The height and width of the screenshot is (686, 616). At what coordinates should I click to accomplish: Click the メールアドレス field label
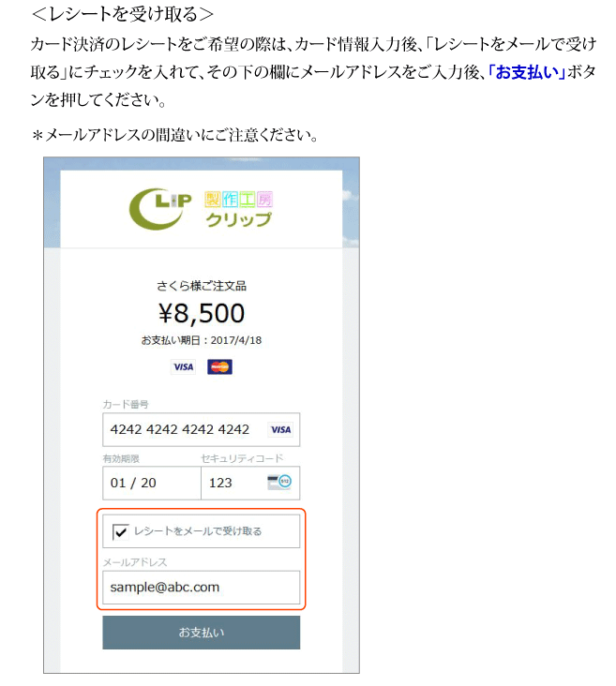tap(135, 562)
